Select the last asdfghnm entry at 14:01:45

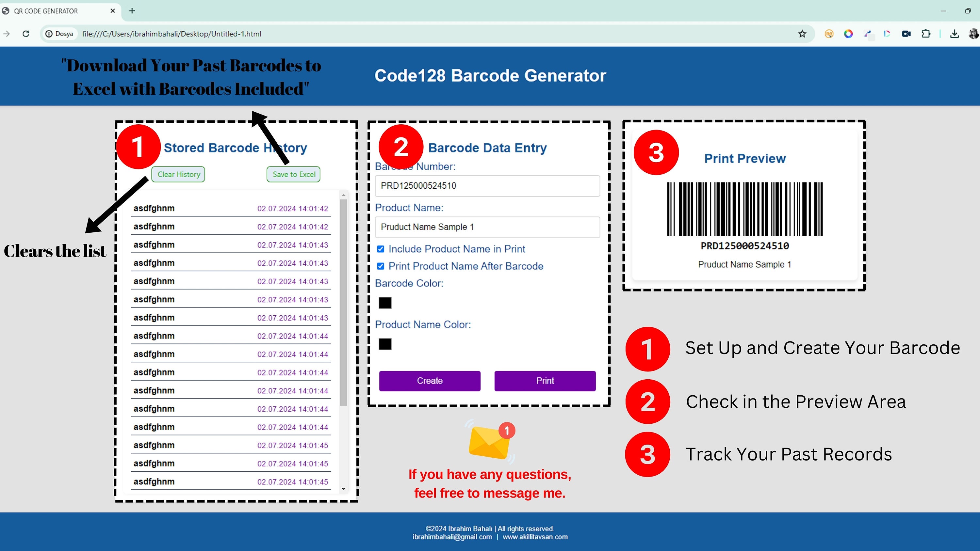point(231,482)
